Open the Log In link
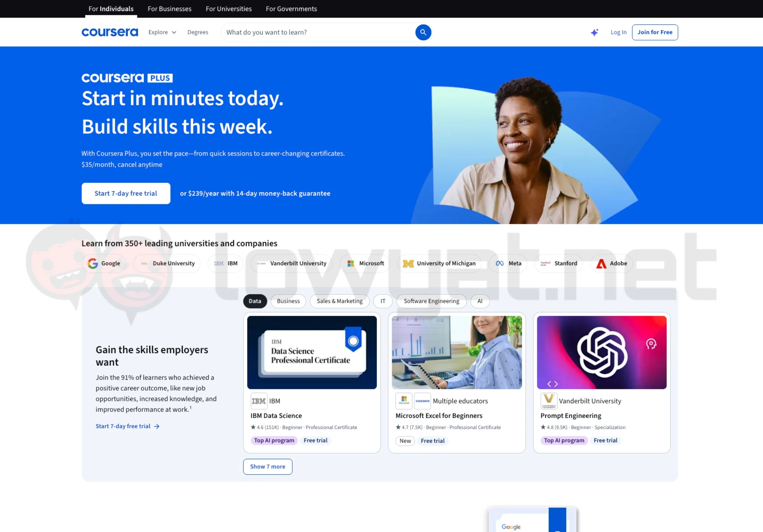Screen dimensions: 763x532 (618, 32)
